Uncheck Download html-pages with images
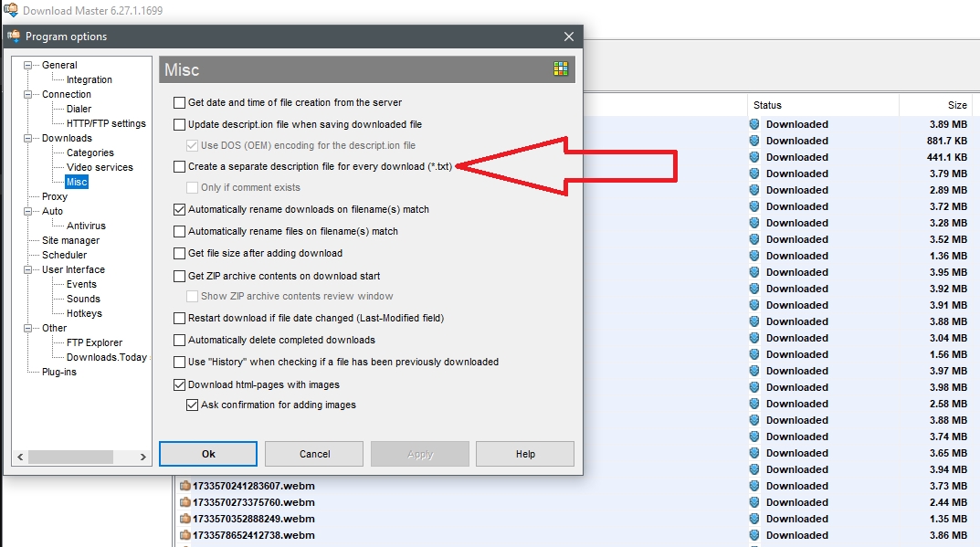 tap(179, 384)
